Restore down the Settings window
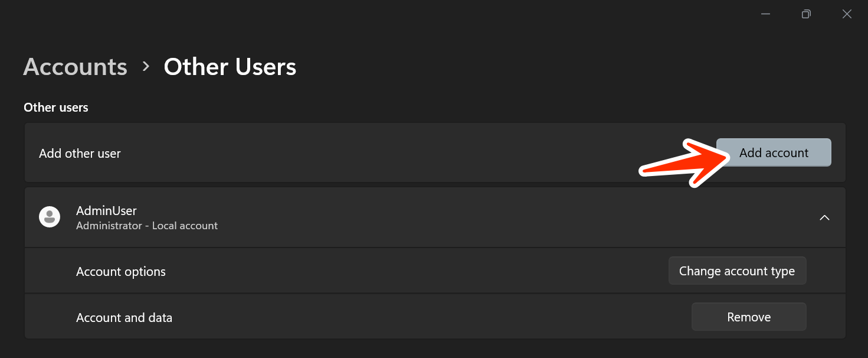This screenshot has width=868, height=358. pyautogui.click(x=806, y=14)
